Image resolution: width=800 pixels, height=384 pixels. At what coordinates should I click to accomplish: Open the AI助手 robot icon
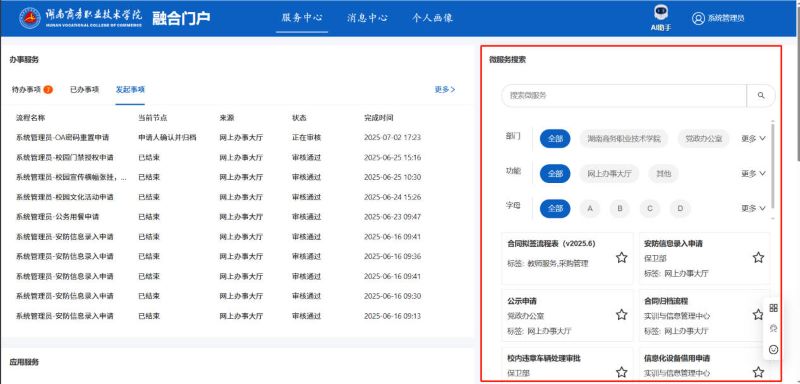tap(661, 13)
